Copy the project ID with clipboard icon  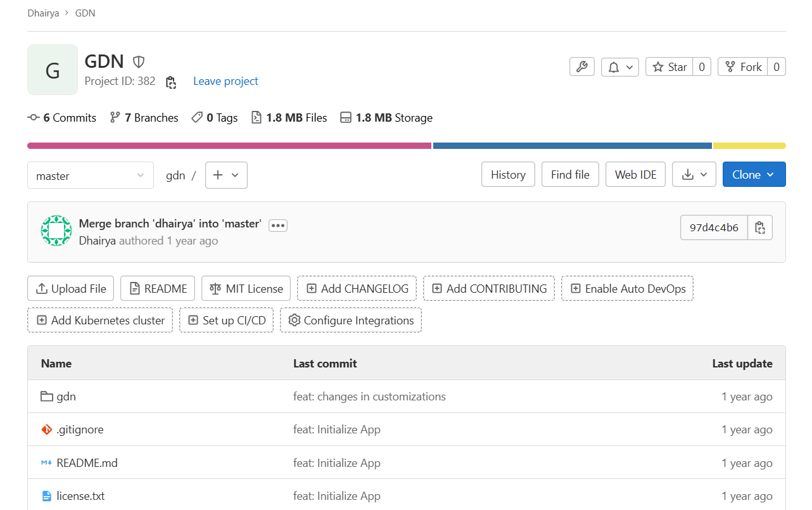coord(170,82)
